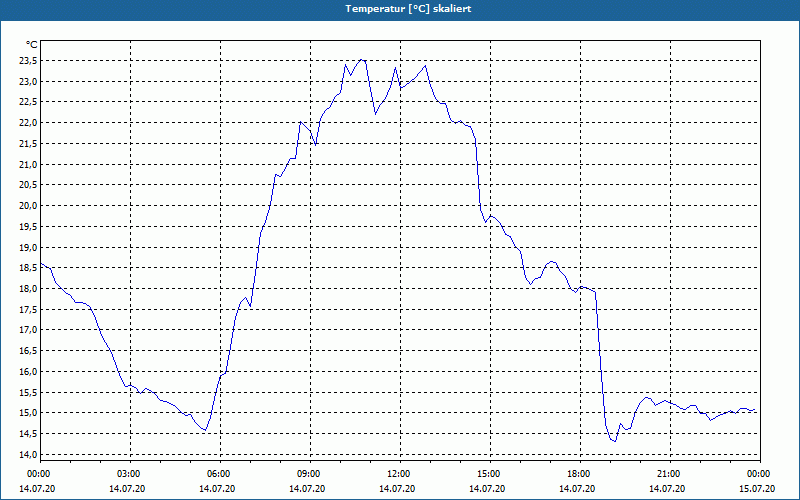The height and width of the screenshot is (500, 800).
Task: Select the 16,5 y-axis value
Action: [28, 351]
